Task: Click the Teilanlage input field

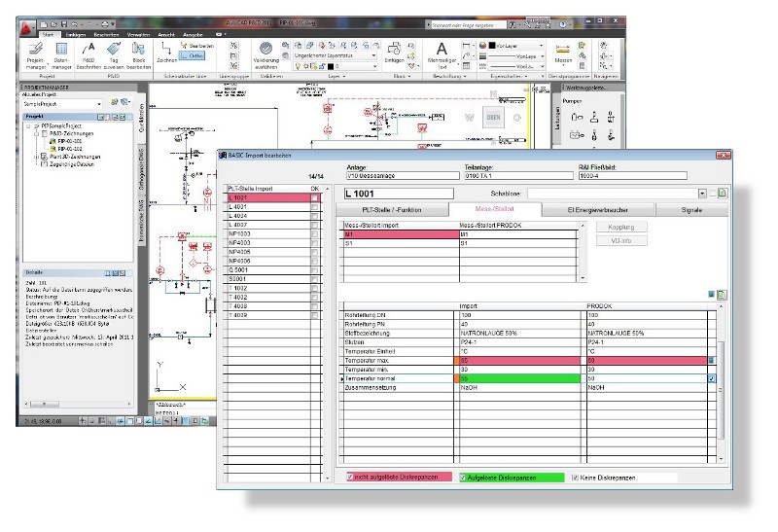Action: pos(518,176)
